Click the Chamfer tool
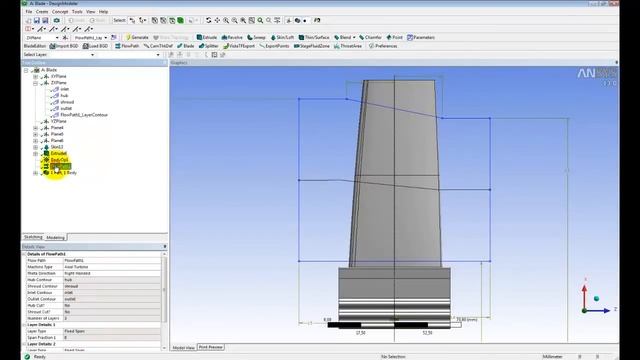640x360 pixels. click(x=370, y=37)
